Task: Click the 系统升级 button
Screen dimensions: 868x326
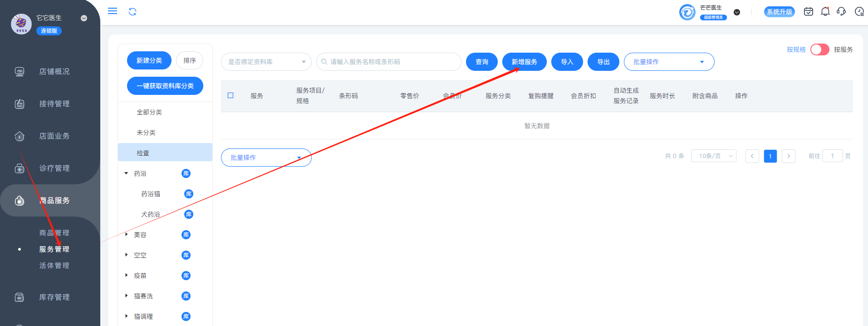Action: 780,12
